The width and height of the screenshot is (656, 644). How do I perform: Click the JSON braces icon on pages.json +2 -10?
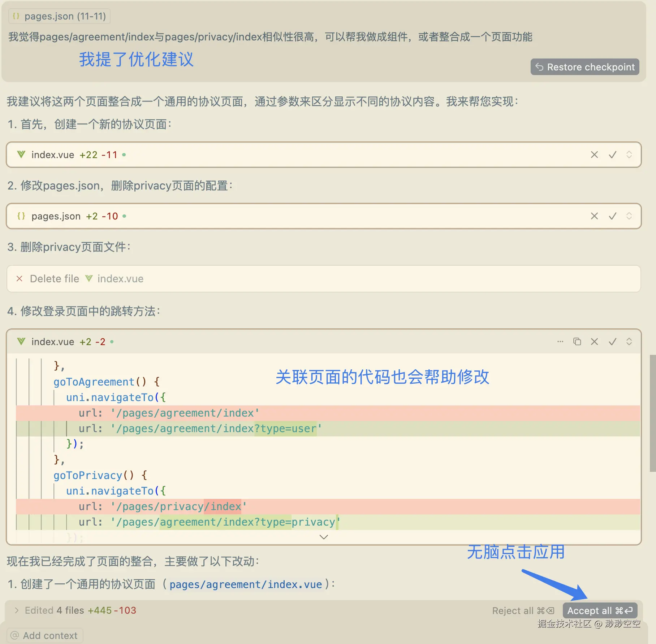pyautogui.click(x=21, y=216)
